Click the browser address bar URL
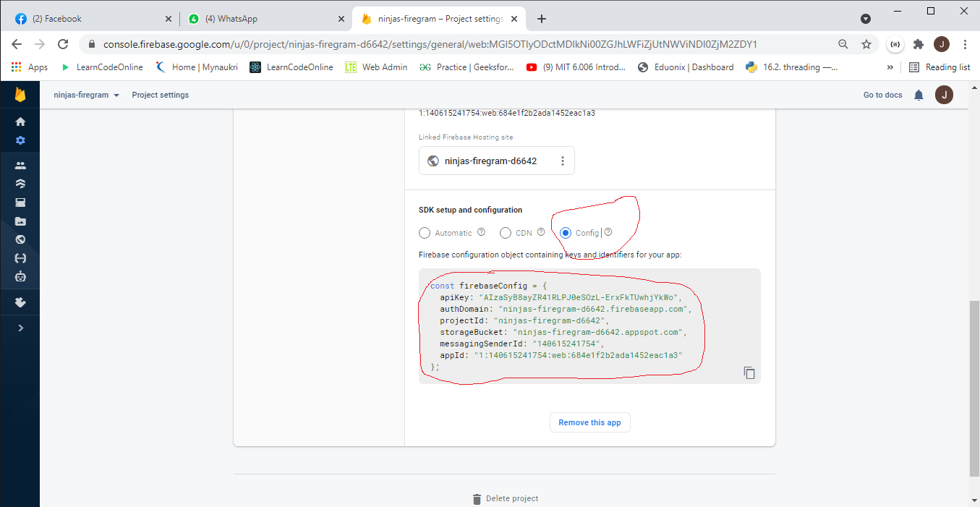Viewport: 980px width, 507px height. (430, 44)
